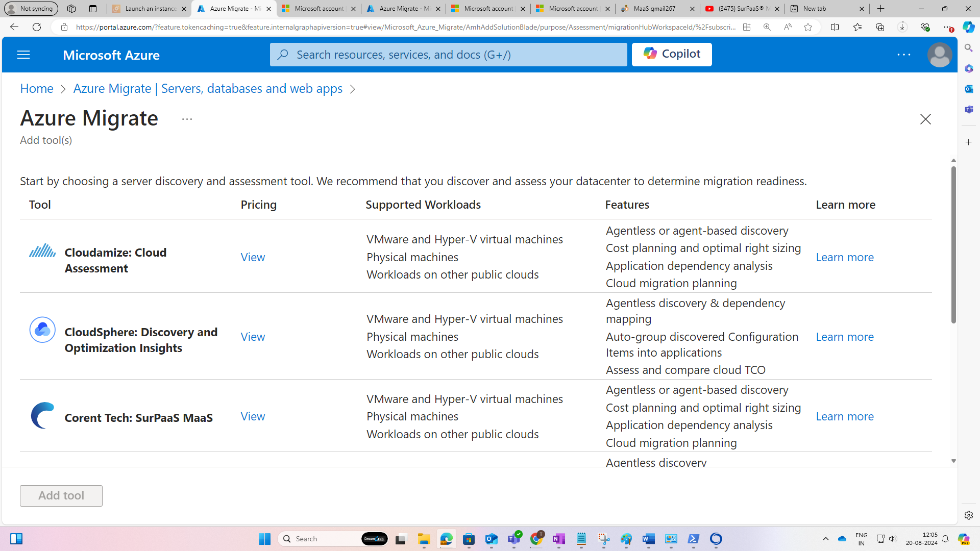Image resolution: width=980 pixels, height=551 pixels.
Task: Open Azure Migrate Servers breadcrumb link
Action: tap(208, 88)
